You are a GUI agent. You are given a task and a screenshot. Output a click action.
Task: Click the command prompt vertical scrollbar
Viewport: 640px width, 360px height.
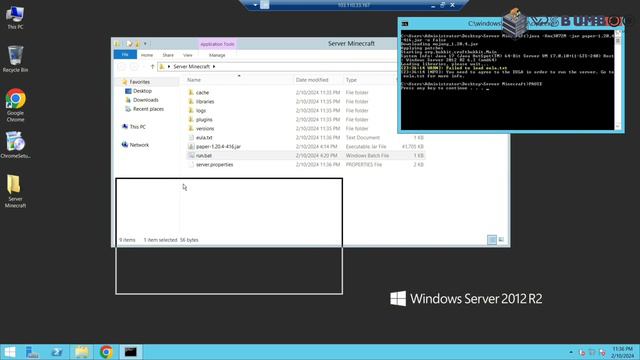[618, 80]
